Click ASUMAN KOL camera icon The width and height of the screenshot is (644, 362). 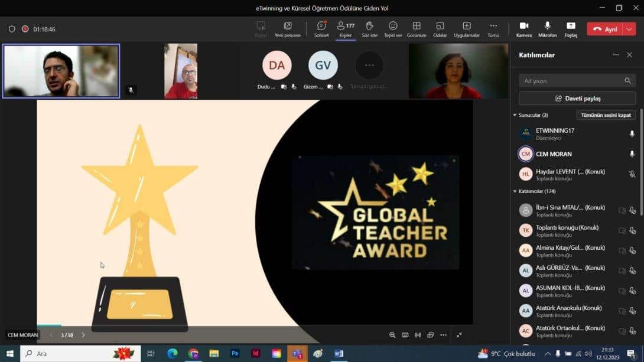tap(622, 291)
